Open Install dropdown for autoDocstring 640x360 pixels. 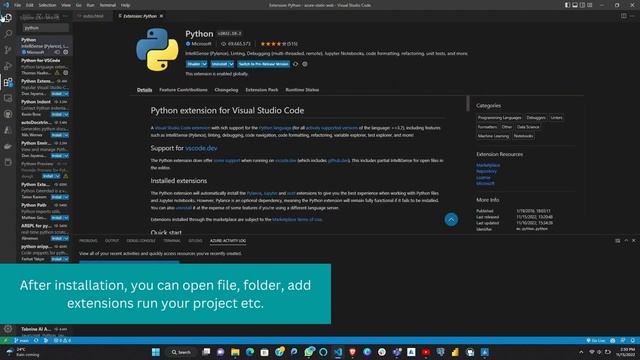[x=66, y=135]
